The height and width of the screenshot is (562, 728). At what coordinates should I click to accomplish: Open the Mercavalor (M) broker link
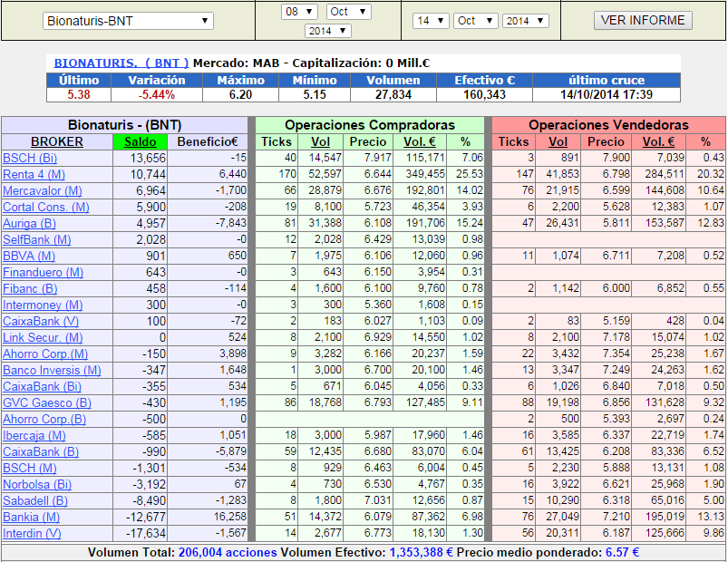click(x=43, y=190)
